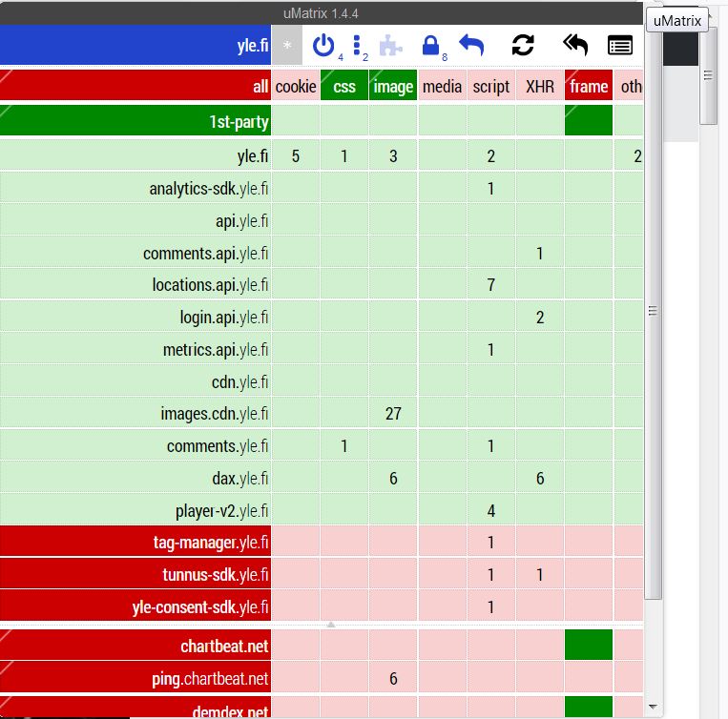
Task: Click the yle.fi cookie cell showing 5
Action: 295,155
